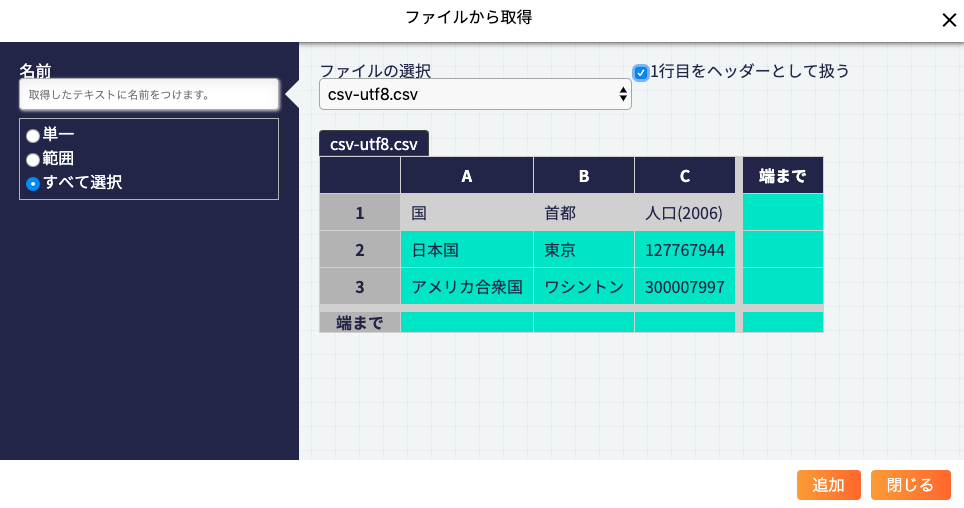Click the cell 日本国
Image resolution: width=964 pixels, height=508 pixels.
467,250
